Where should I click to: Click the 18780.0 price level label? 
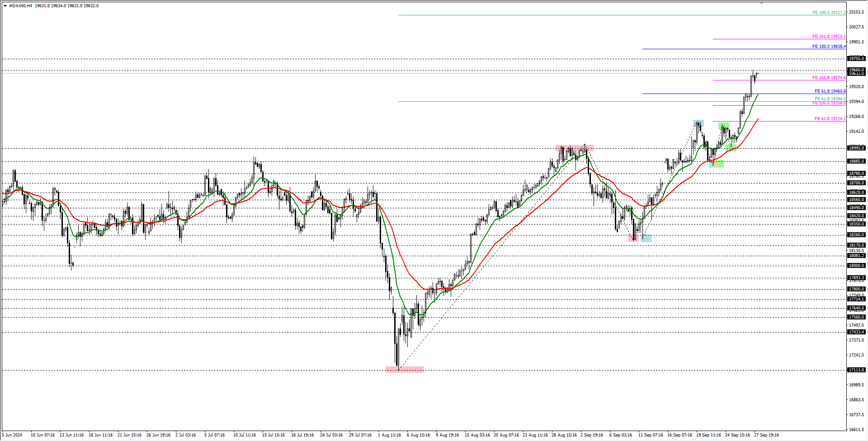point(856,174)
